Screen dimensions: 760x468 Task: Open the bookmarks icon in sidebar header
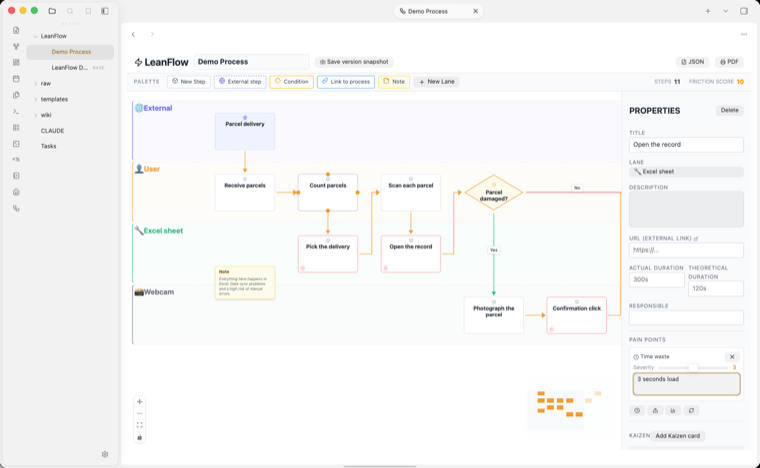point(88,11)
